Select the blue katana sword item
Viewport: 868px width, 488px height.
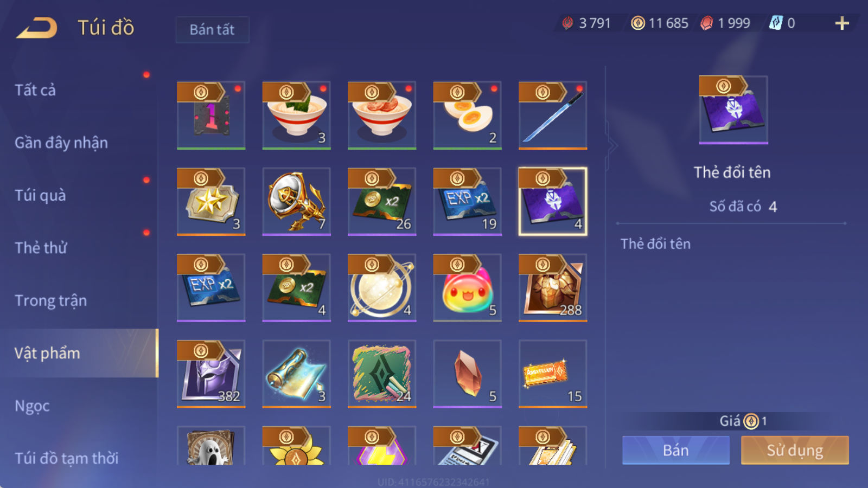tap(553, 115)
